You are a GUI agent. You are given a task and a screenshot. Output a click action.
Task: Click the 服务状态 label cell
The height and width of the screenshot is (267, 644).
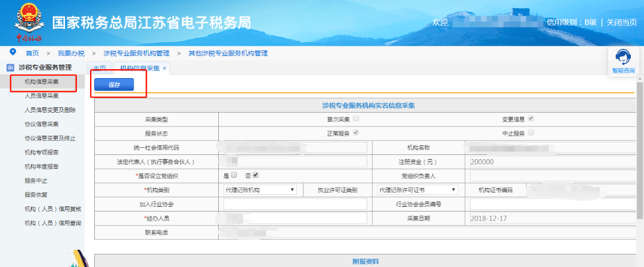tap(156, 133)
